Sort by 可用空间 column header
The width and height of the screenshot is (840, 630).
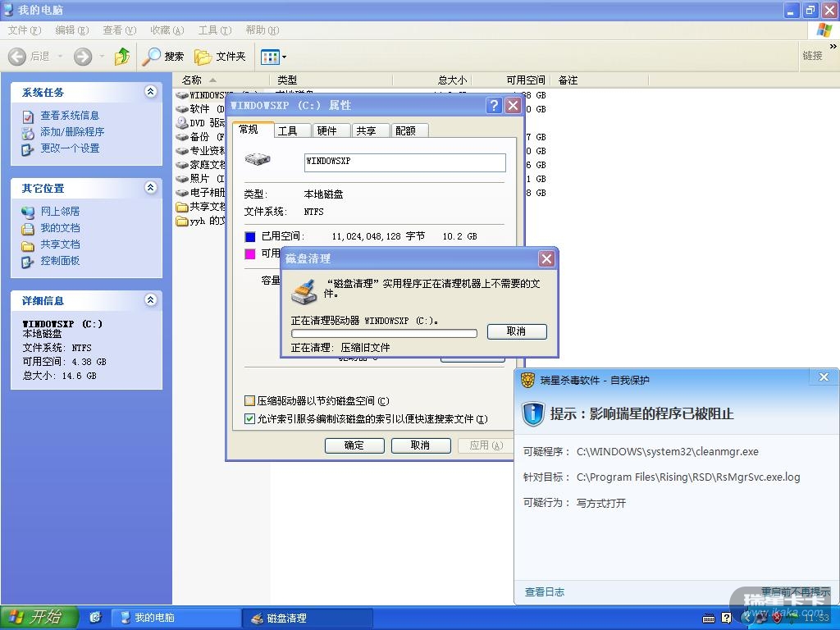coord(510,80)
